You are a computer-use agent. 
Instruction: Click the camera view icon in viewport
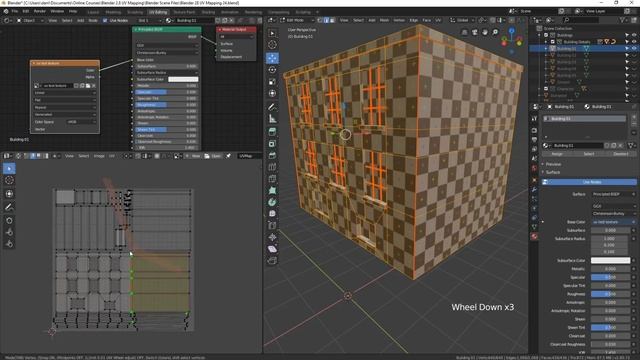(475, 32)
